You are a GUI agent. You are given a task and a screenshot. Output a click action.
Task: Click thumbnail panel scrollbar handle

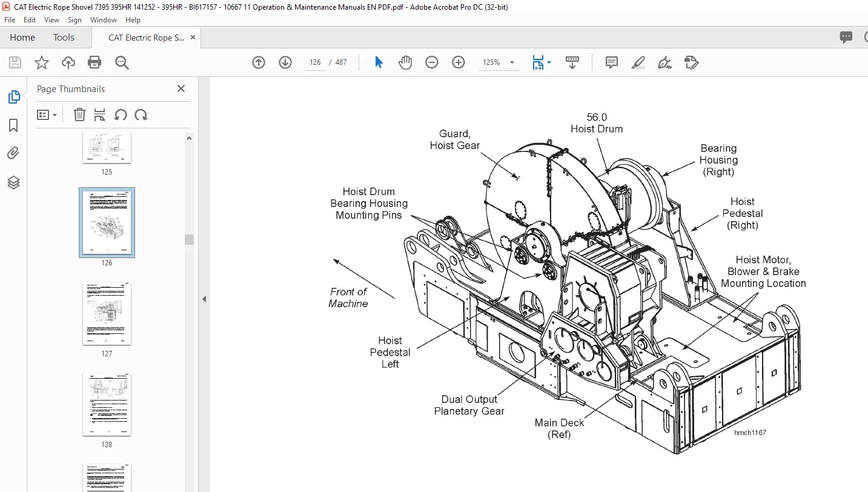tap(190, 239)
